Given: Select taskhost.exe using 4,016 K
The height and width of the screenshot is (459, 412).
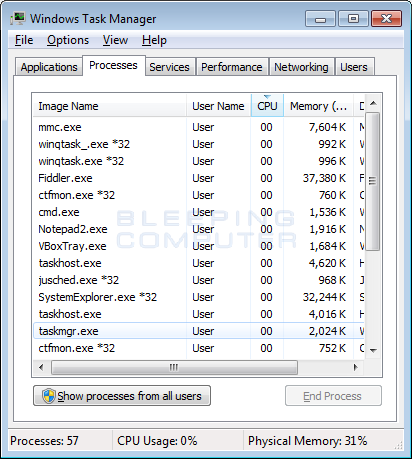Looking at the screenshot, I should pos(199,314).
